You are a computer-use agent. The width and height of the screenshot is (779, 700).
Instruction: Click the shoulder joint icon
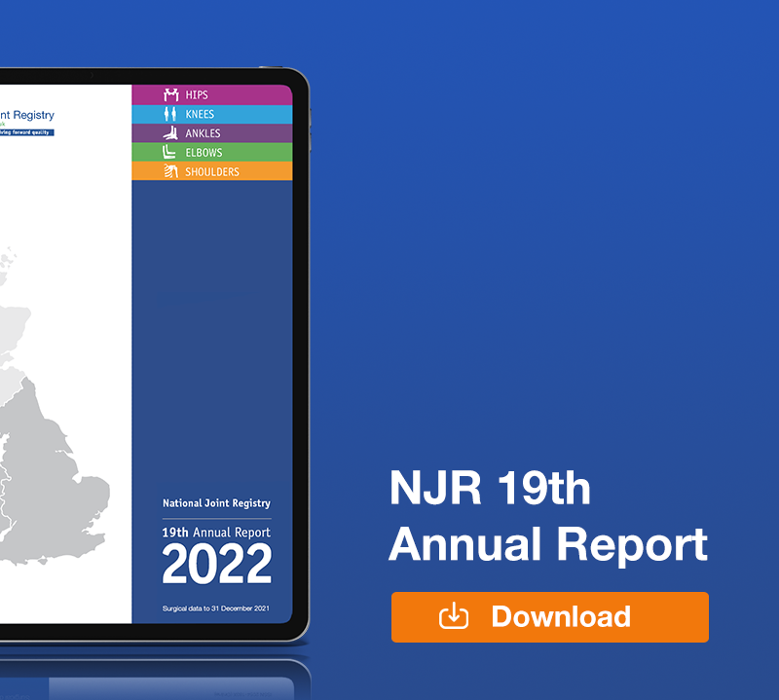click(171, 172)
